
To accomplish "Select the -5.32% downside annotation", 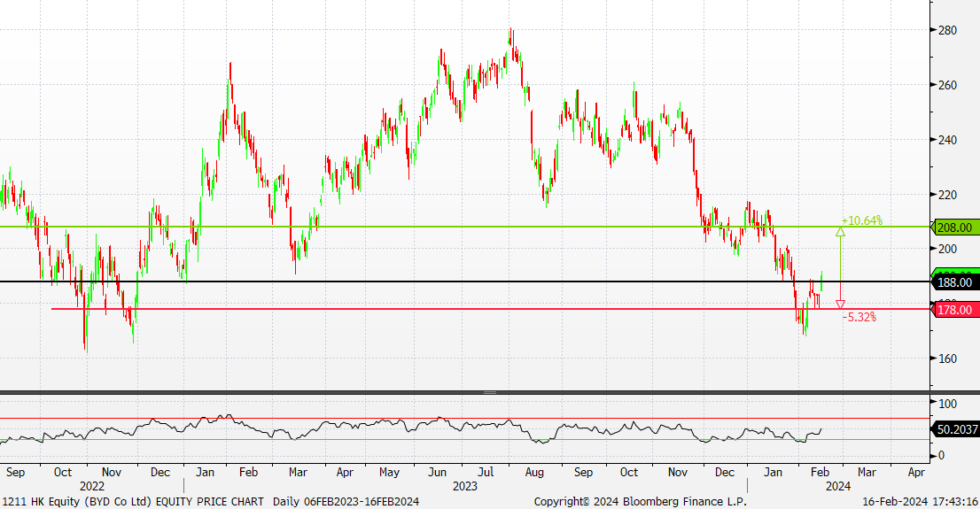I will click(859, 317).
